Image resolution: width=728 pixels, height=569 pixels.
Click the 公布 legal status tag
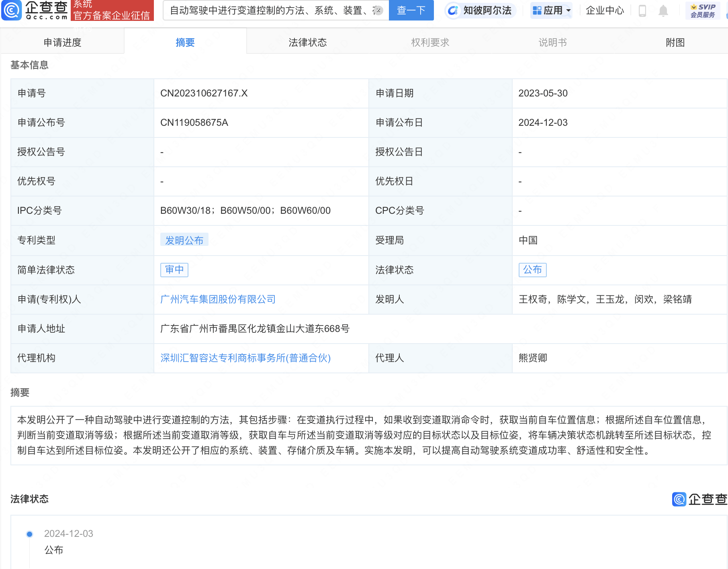(533, 270)
